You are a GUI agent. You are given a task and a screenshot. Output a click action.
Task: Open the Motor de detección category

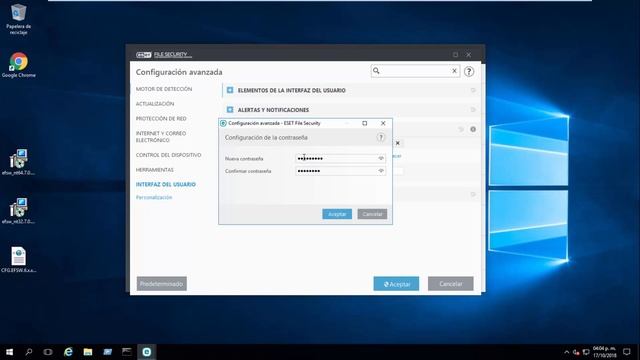pos(164,89)
